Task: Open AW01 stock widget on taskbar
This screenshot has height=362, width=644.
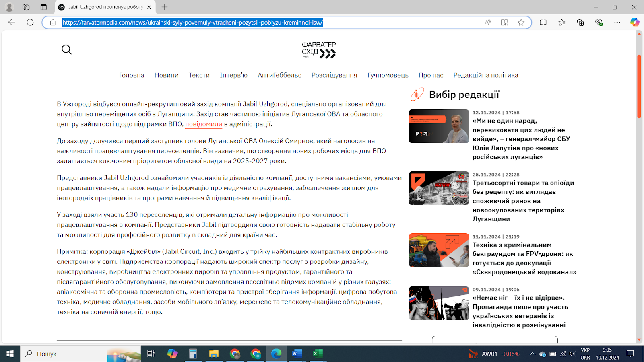Action: click(494, 354)
